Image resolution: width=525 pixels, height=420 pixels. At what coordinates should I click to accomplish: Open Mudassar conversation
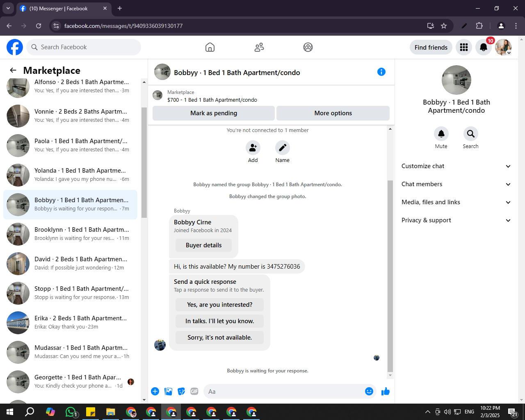[70, 352]
